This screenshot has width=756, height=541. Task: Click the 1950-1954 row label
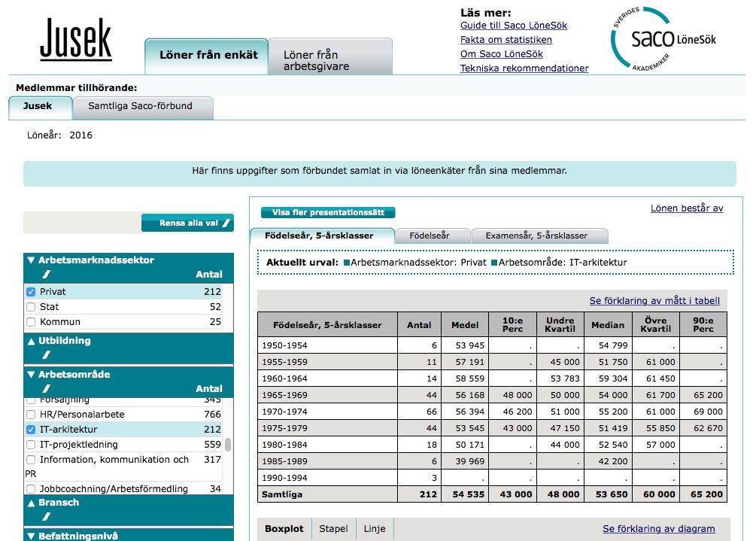pos(284,345)
